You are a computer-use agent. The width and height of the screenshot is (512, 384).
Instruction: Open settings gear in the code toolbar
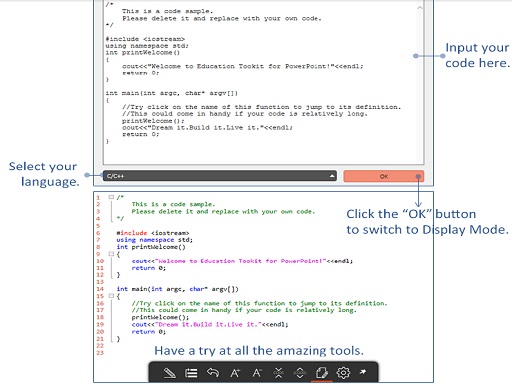[x=343, y=373]
